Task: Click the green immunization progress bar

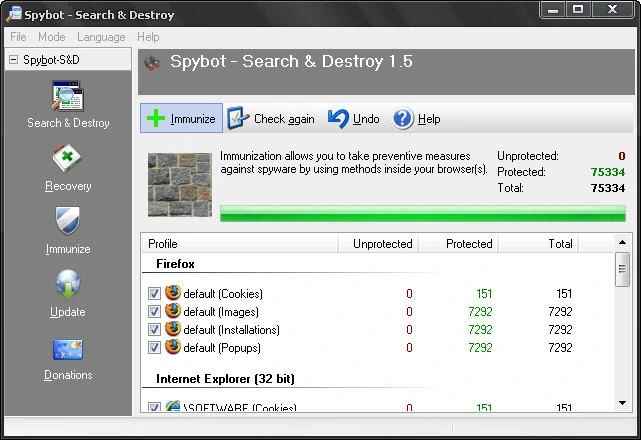Action: coord(421,214)
